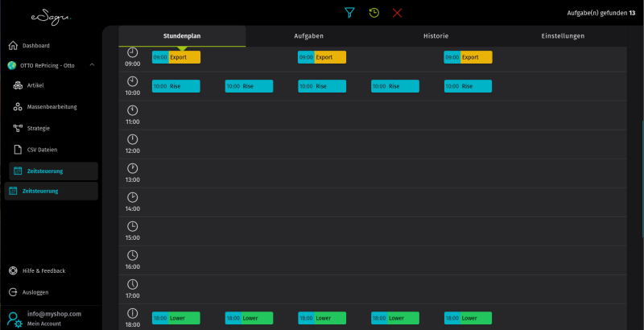This screenshot has width=644, height=330.
Task: Open the Artikel sidebar entry
Action: click(x=35, y=85)
